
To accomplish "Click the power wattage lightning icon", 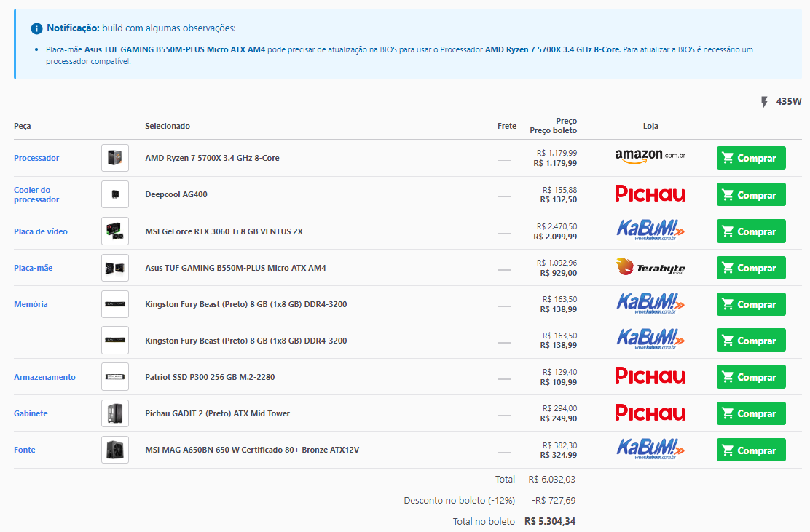I will point(765,102).
